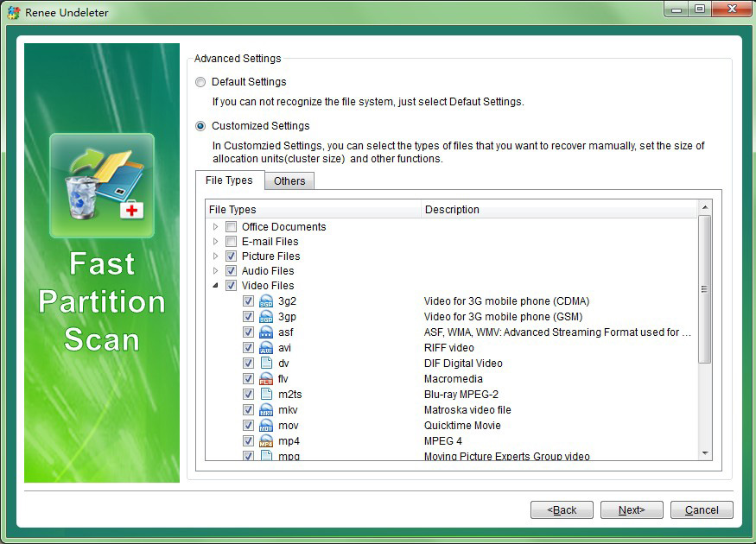756x544 pixels.
Task: Click the mkv Matroska file icon
Action: pos(266,410)
